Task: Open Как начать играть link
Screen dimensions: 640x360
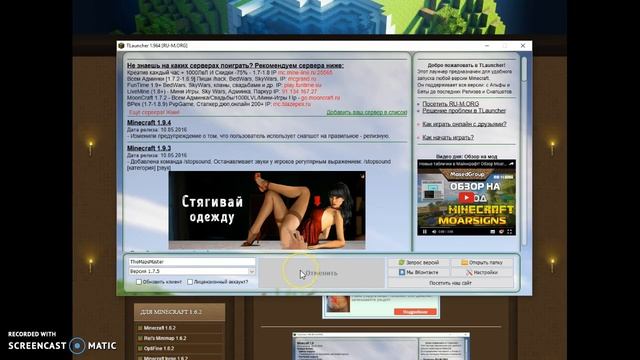Action: tap(448, 138)
